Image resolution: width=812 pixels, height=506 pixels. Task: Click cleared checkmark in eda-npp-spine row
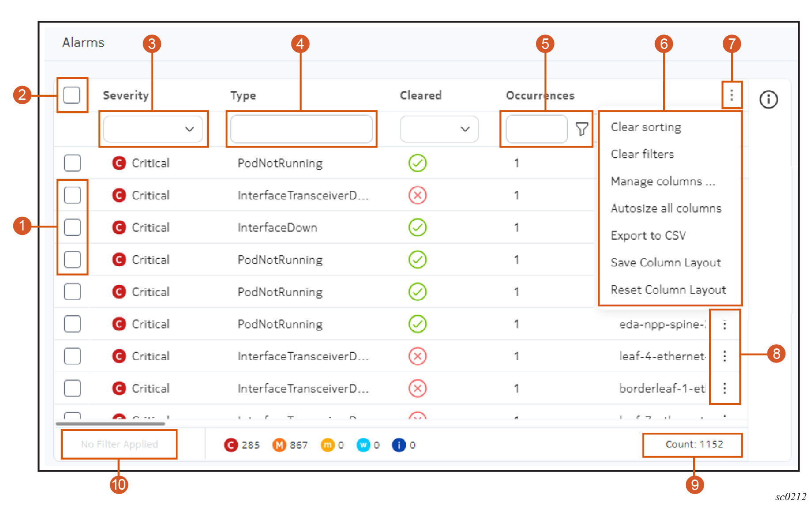[x=417, y=324]
